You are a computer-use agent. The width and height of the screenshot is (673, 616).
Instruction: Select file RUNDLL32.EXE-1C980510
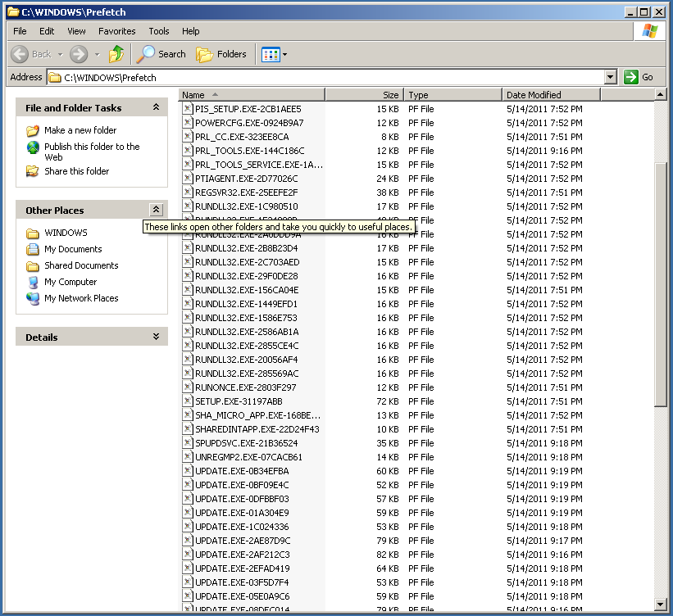(247, 206)
